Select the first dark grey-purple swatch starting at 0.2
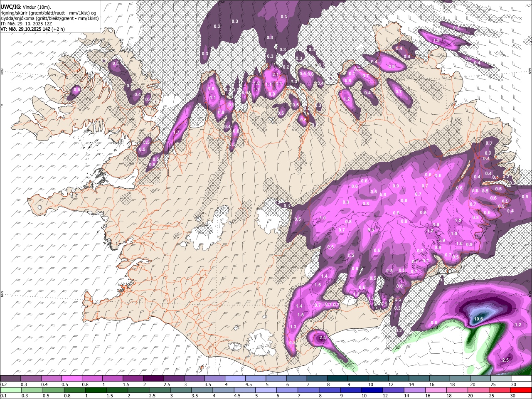 [10, 379]
